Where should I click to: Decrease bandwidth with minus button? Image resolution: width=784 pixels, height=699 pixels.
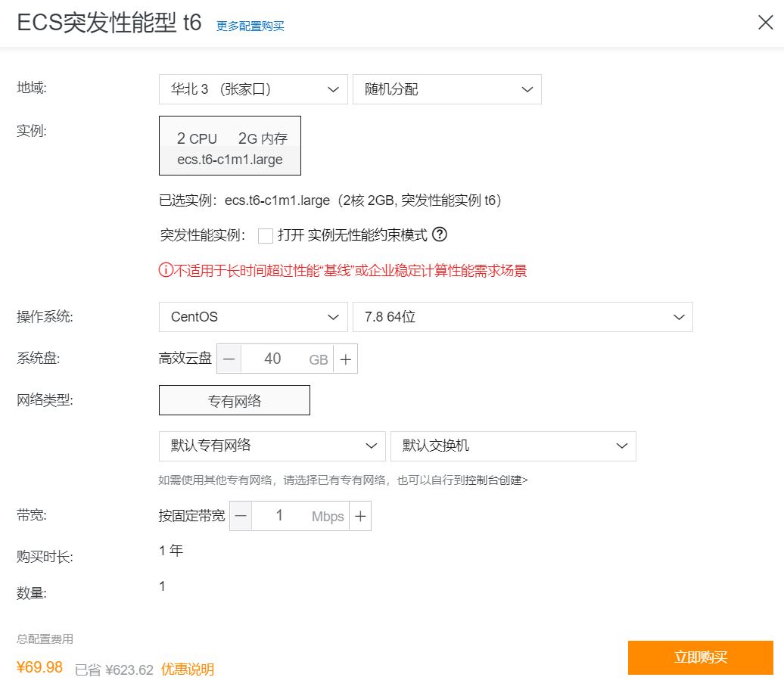241,516
